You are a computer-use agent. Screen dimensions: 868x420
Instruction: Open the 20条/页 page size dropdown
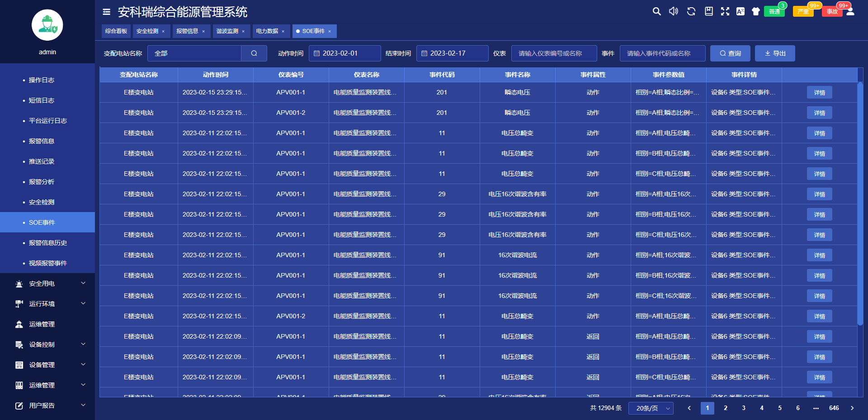click(651, 408)
